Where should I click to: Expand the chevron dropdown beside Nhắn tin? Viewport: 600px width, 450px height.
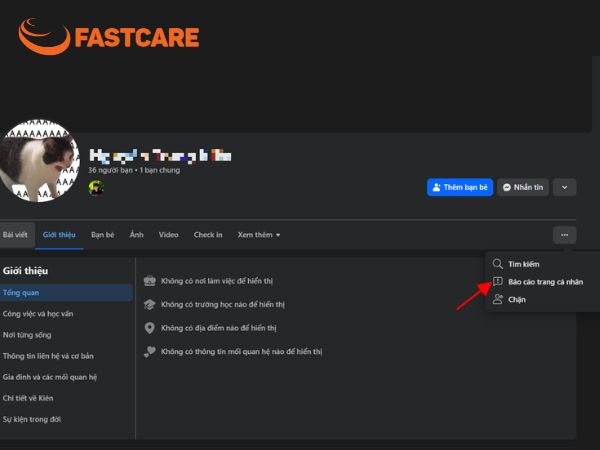[x=564, y=188]
